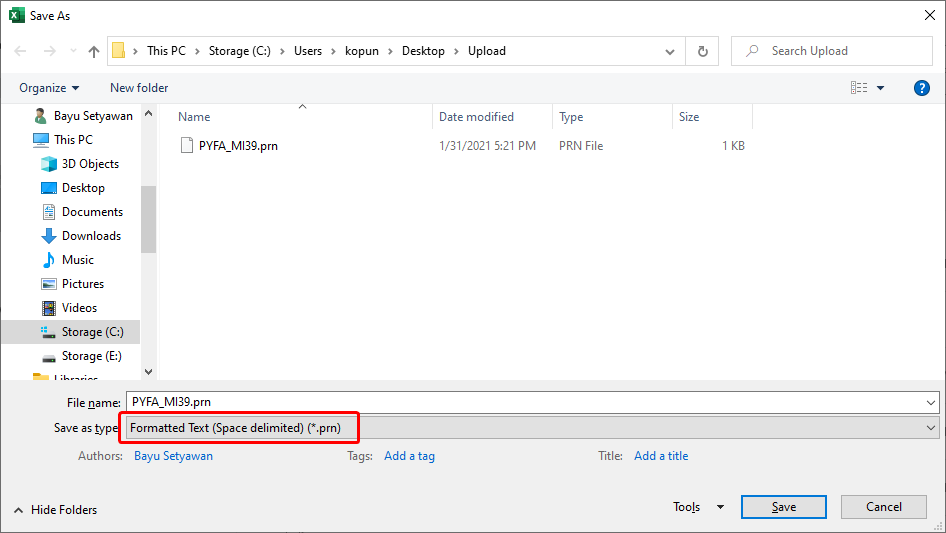Change view with the view icon

859,88
